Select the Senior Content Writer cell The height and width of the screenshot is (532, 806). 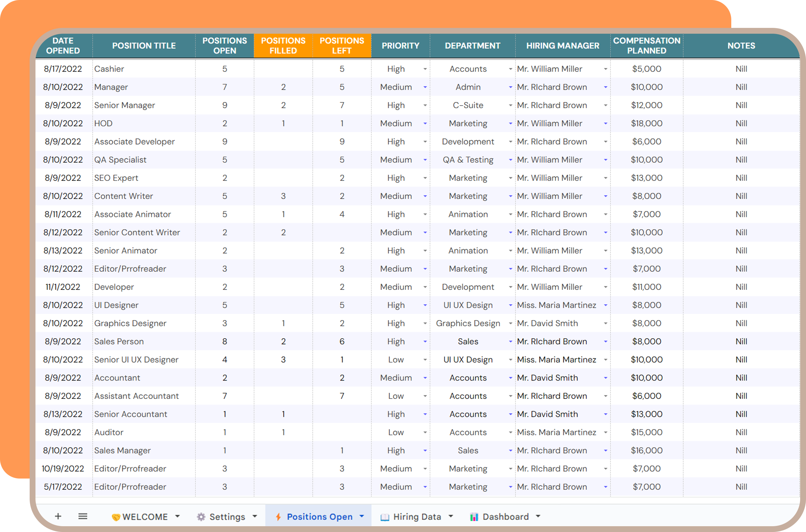(x=144, y=232)
